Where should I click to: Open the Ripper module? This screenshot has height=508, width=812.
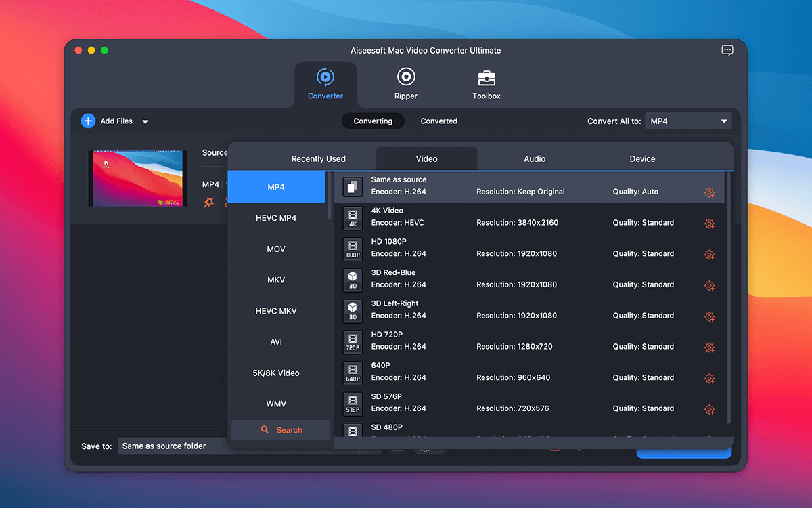(x=406, y=84)
